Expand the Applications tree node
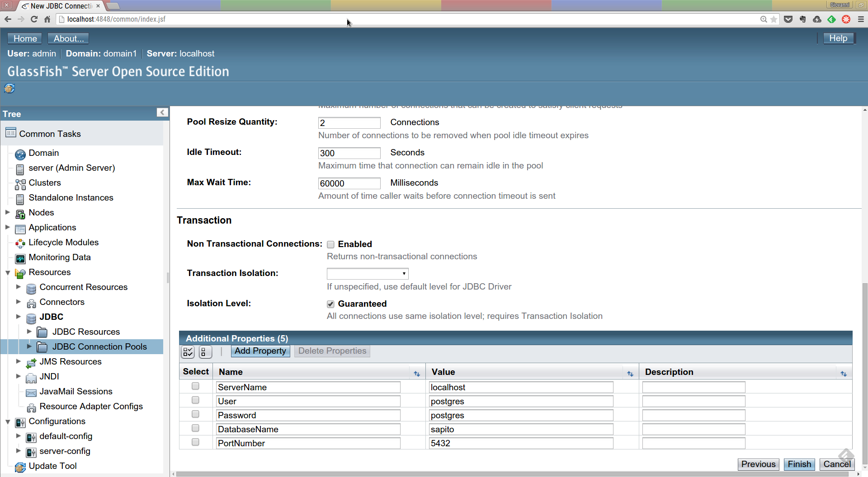The width and height of the screenshot is (868, 477). [8, 227]
